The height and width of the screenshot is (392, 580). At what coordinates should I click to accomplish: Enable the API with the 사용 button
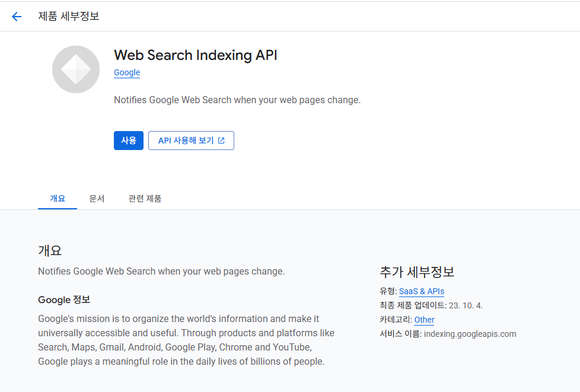(x=128, y=141)
